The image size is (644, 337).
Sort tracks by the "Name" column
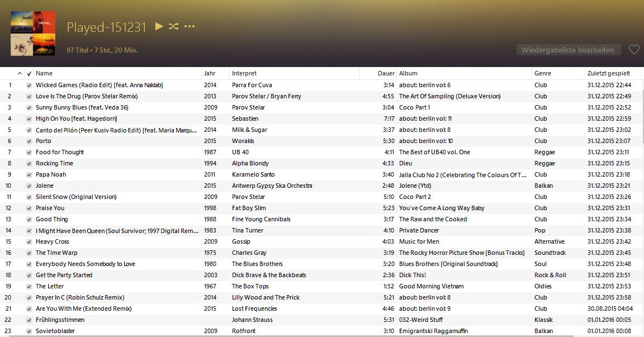click(44, 73)
